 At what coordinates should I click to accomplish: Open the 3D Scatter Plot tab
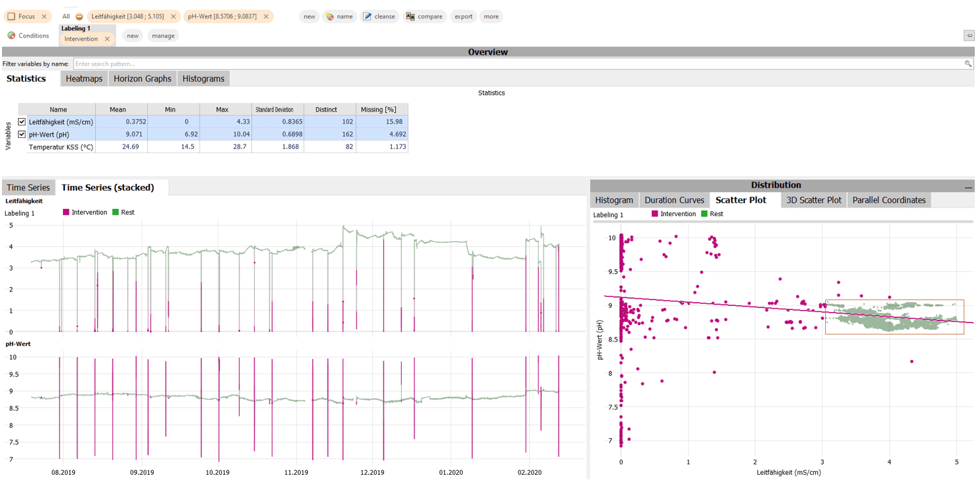813,200
